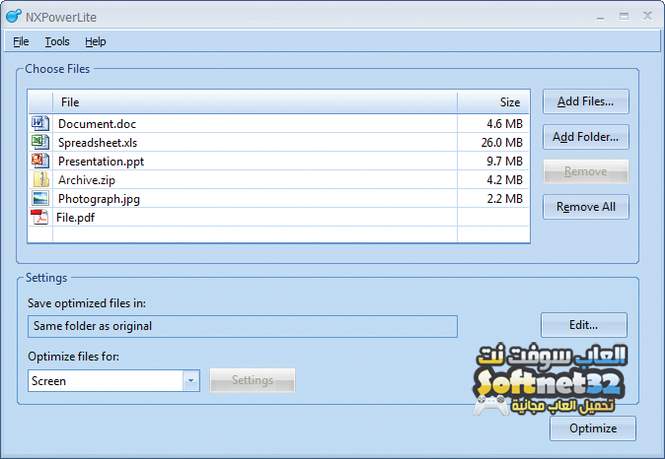Select the Archive.zip file name
665x459 pixels.
coord(87,180)
